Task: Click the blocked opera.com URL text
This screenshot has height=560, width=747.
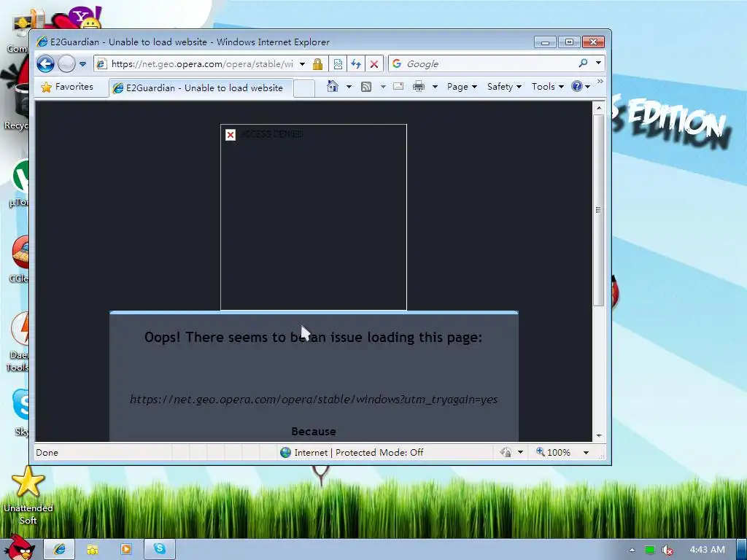Action: pyautogui.click(x=314, y=399)
